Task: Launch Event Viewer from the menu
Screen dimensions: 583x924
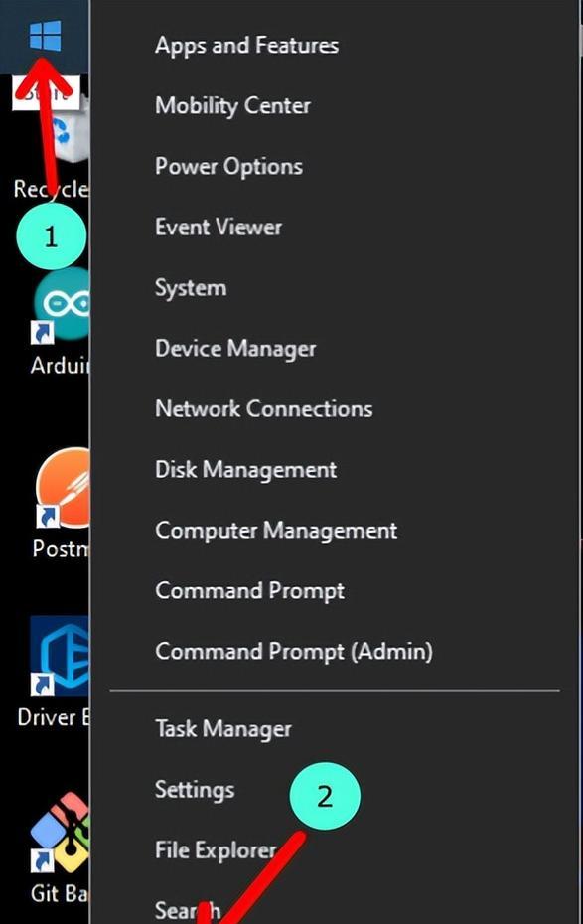Action: [219, 227]
